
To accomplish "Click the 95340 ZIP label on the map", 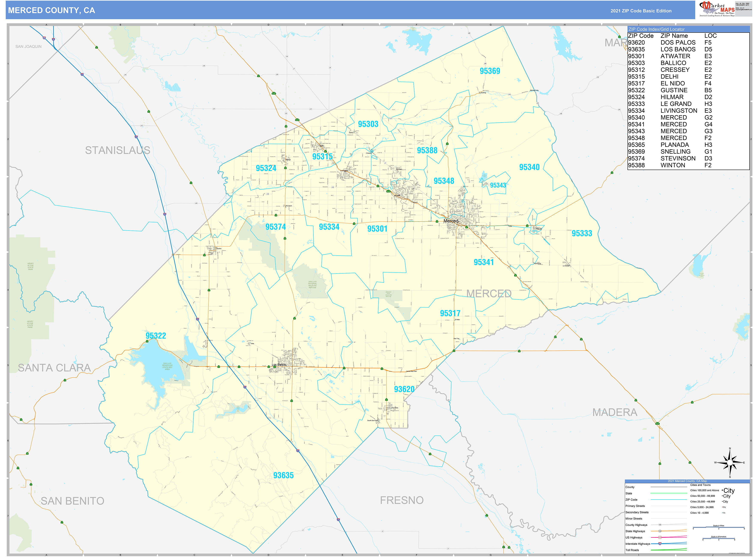I will tap(529, 167).
